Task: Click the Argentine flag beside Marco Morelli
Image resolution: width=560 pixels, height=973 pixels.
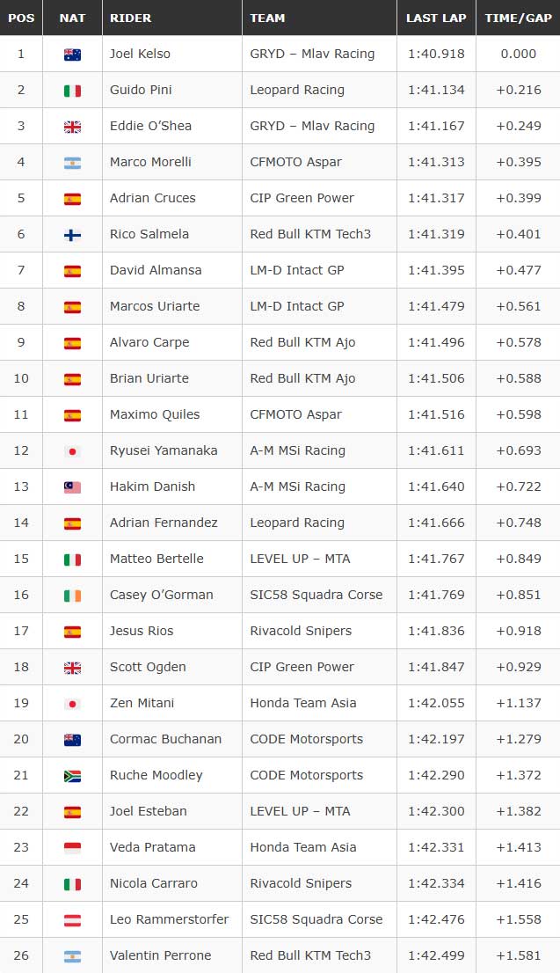Action: point(73,163)
